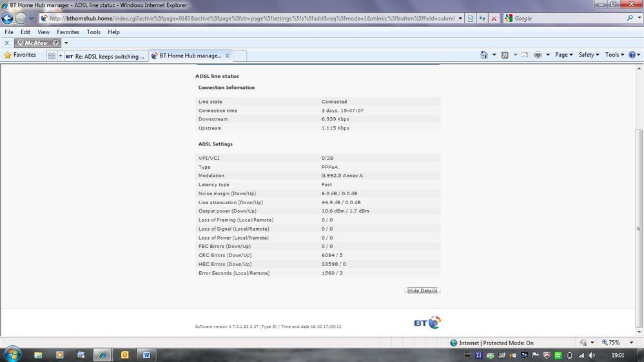Click the Internet Explorer taskbar button
This screenshot has height=362, width=644.
(x=102, y=355)
